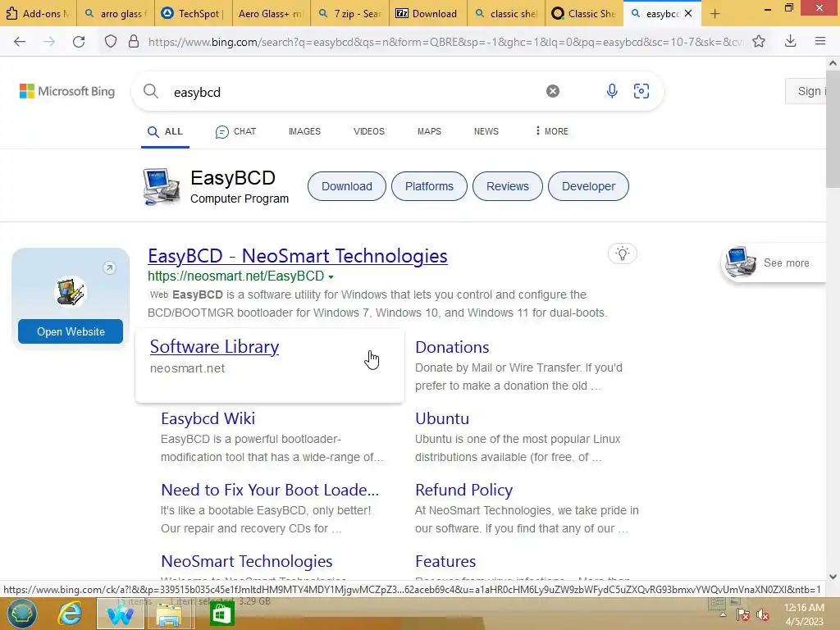Open the NeoSmart Technologies sublink
Image resolution: width=840 pixels, height=630 pixels.
coord(246,561)
